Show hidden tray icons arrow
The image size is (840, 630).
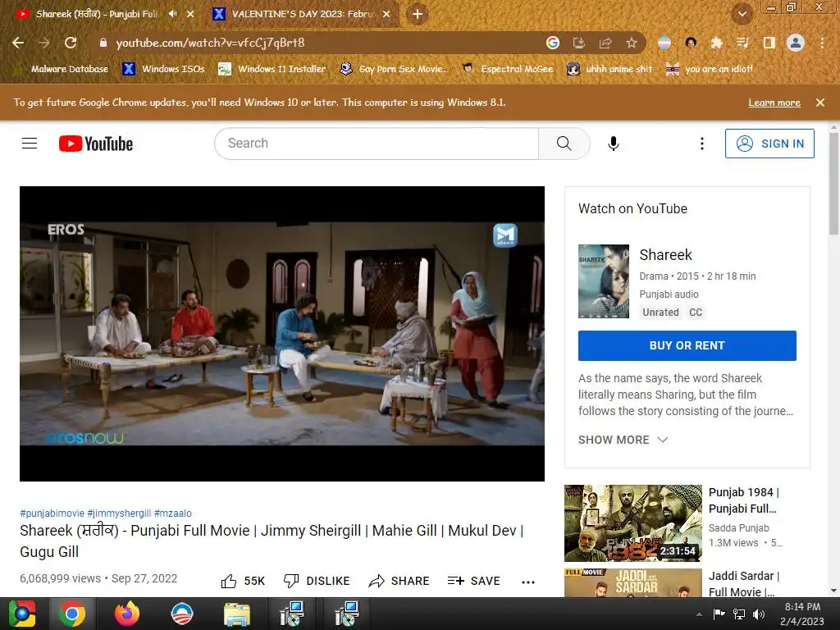tap(699, 614)
